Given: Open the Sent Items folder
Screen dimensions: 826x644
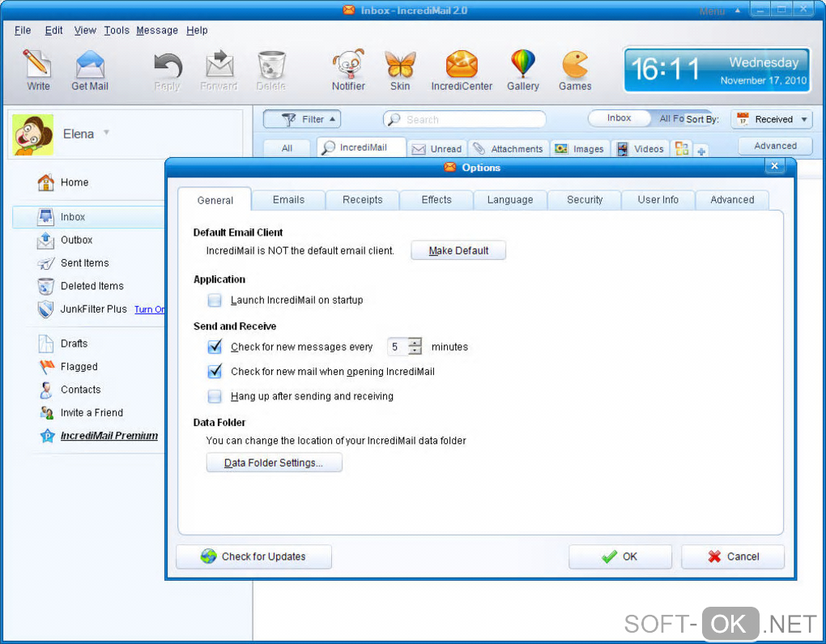Looking at the screenshot, I should tap(73, 263).
